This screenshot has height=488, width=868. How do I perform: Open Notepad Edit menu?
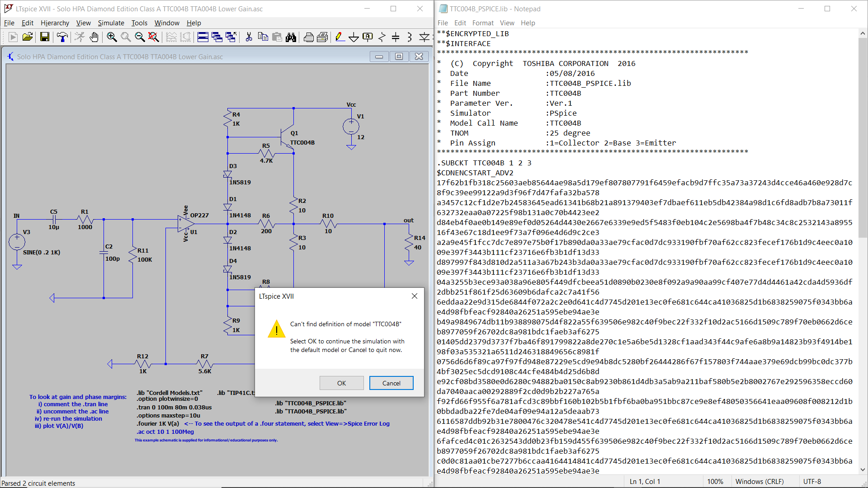(x=460, y=23)
